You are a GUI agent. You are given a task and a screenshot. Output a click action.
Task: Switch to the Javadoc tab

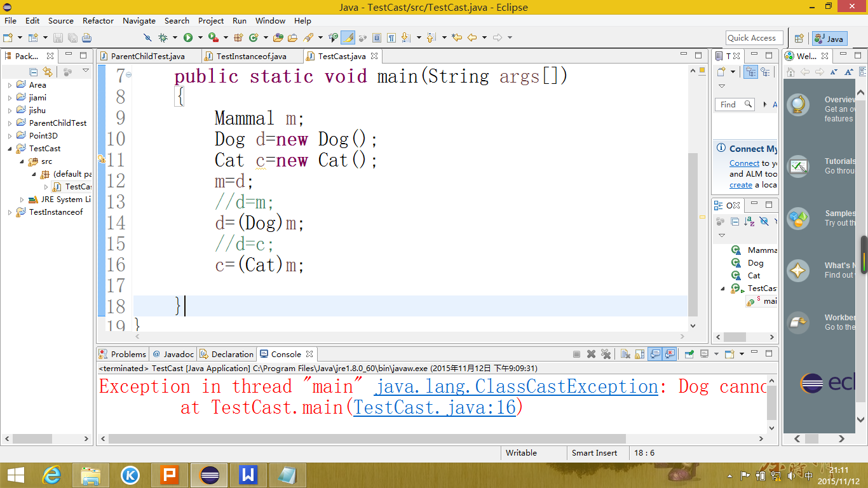[173, 354]
